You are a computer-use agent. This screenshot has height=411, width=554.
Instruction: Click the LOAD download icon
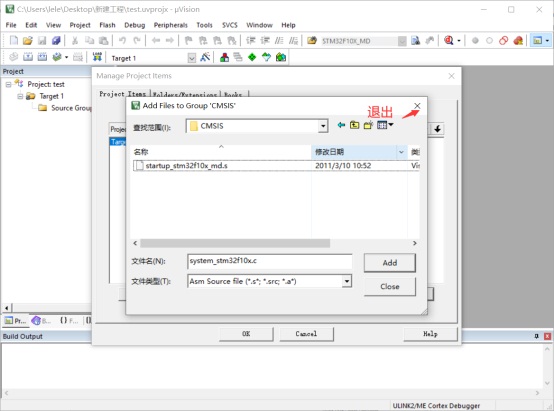(97, 57)
